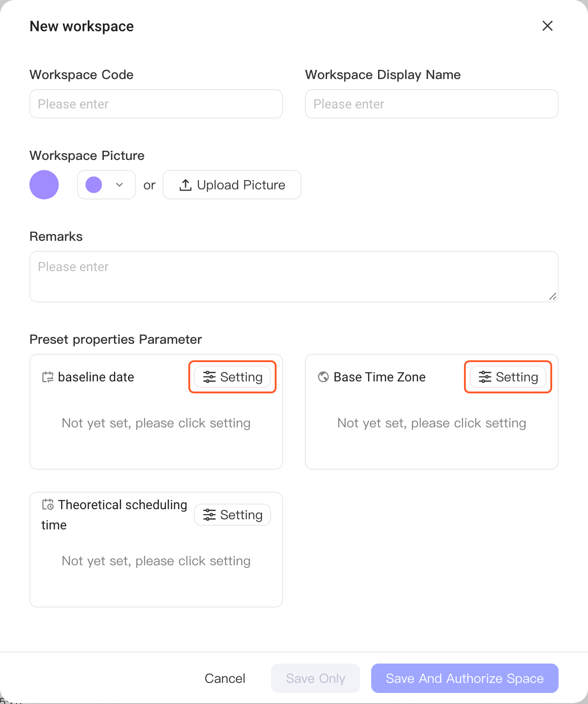This screenshot has width=588, height=704.
Task: Cancel the new workspace creation
Action: coord(225,678)
